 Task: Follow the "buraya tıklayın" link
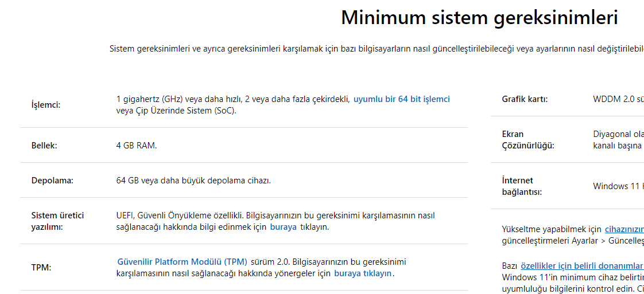[363, 273]
